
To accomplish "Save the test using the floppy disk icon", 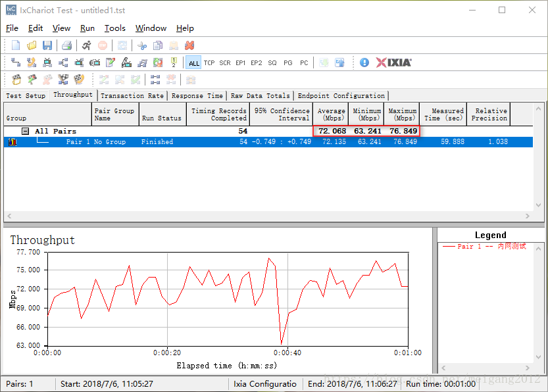I will pos(47,45).
